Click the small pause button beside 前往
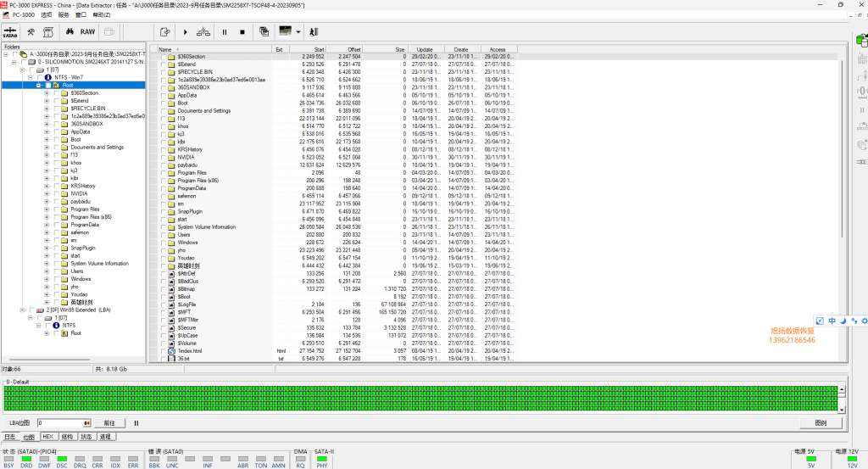The height and width of the screenshot is (469, 868). [x=136, y=423]
